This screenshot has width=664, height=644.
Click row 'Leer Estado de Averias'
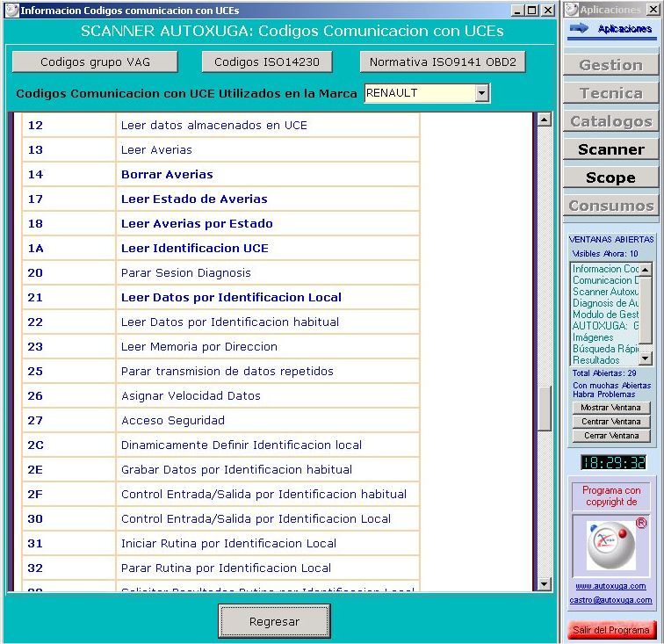pos(220,199)
